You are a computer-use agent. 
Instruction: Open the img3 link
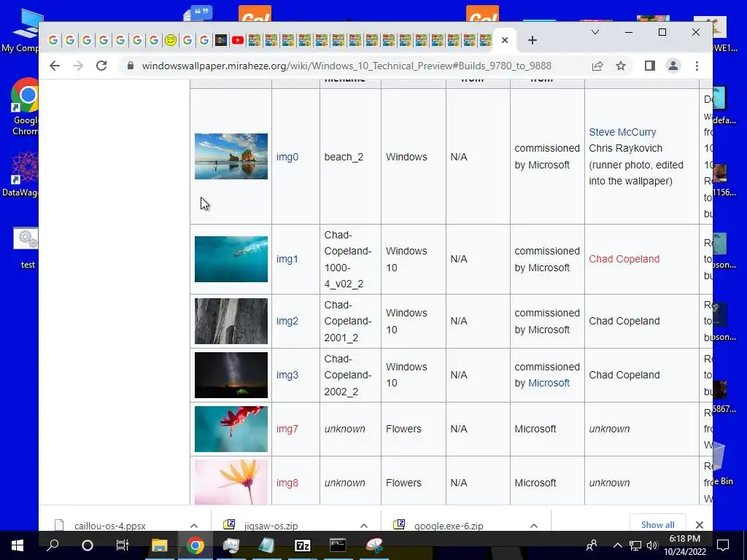(287, 375)
